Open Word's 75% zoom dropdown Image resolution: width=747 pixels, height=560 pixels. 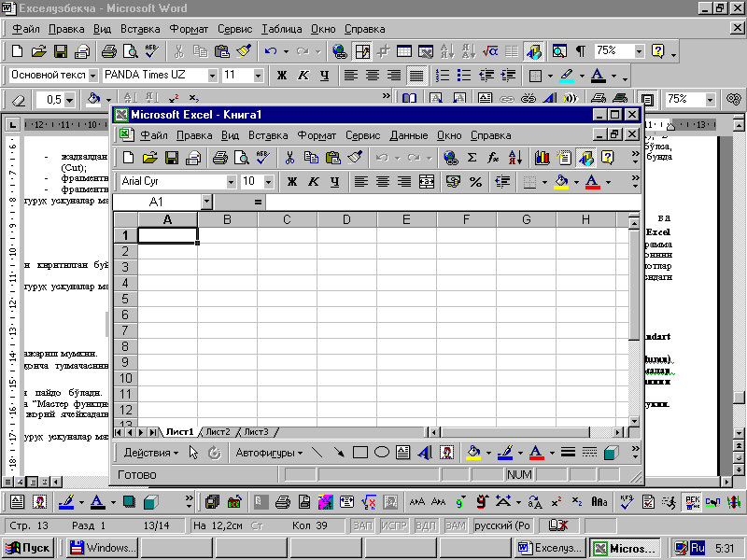coord(640,51)
